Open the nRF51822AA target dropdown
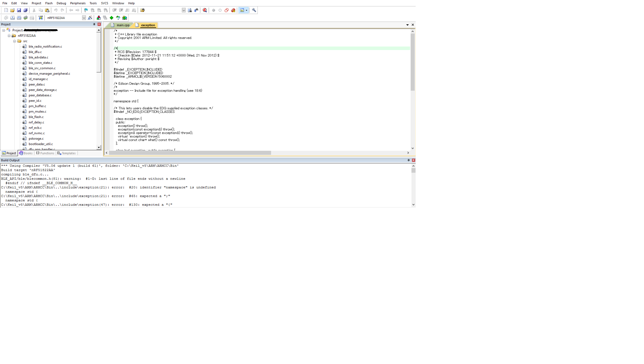This screenshot has width=644, height=364. click(x=84, y=18)
